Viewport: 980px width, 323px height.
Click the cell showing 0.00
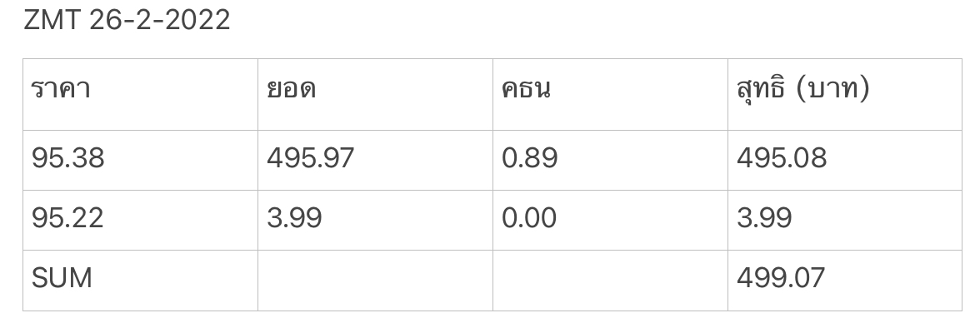[x=611, y=221]
